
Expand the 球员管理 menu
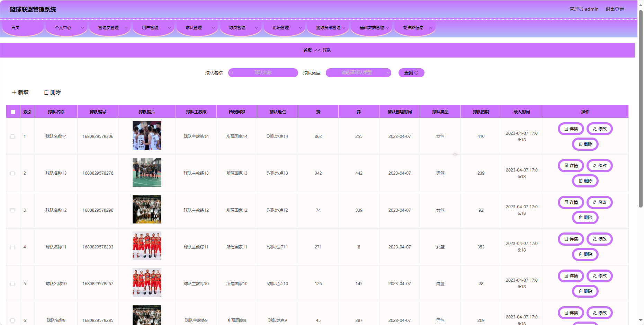click(x=241, y=28)
